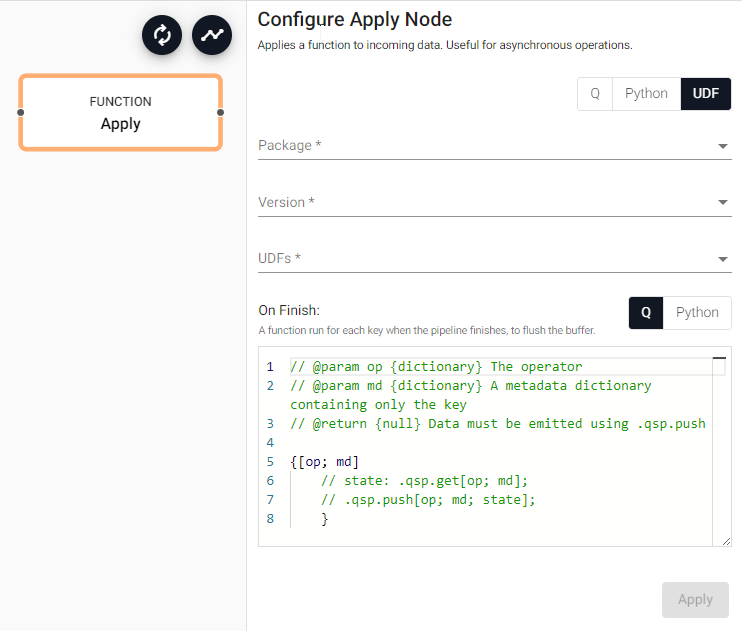
Task: Choose Python for On Finish language
Action: pos(697,313)
